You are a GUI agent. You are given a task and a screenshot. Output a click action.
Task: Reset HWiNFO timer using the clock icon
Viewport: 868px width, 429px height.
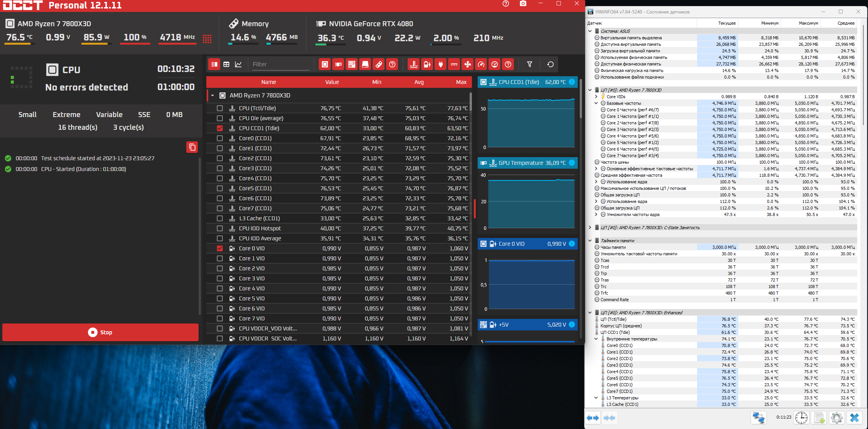pos(801,417)
